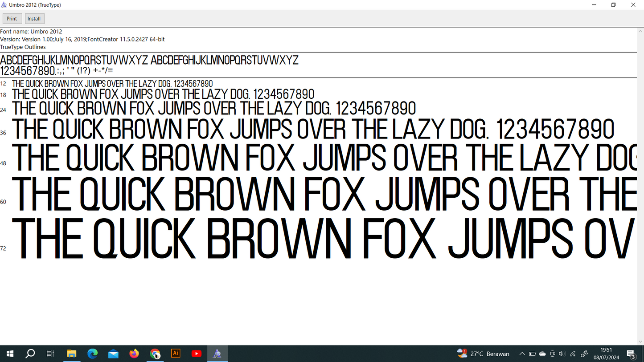The height and width of the screenshot is (362, 644).
Task: Open Google Chrome
Action: point(155,354)
